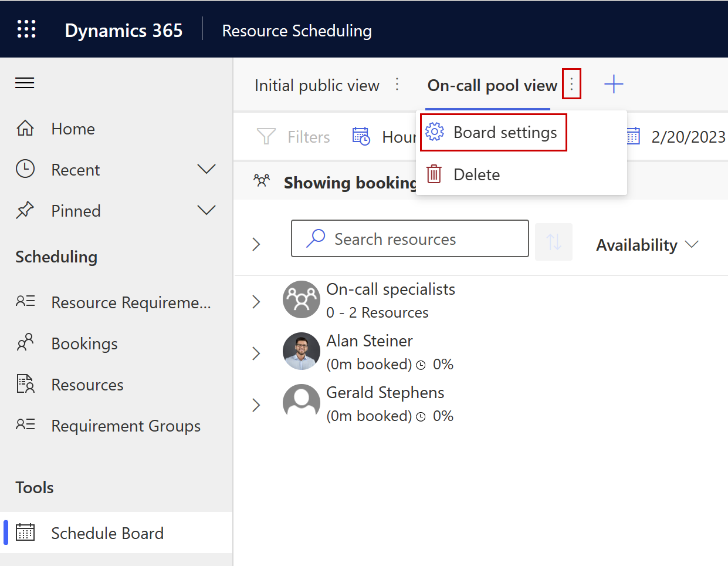
Task: Open the Availability dropdown
Action: [x=647, y=245]
